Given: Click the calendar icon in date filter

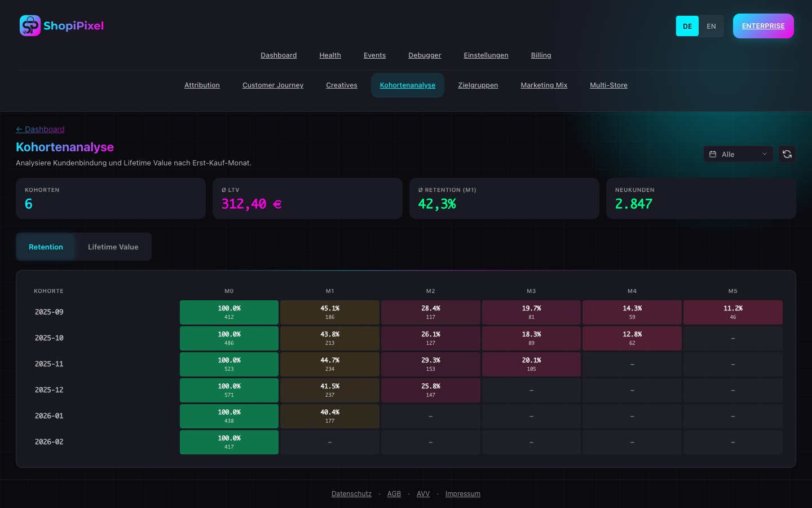Looking at the screenshot, I should click(x=713, y=154).
